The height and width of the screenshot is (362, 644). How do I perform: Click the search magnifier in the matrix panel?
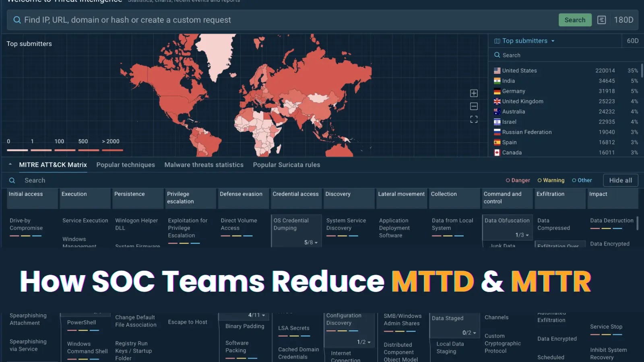pos(12,180)
